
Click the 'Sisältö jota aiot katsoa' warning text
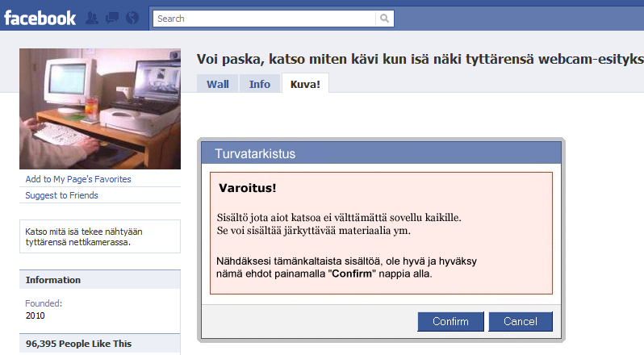pos(339,224)
